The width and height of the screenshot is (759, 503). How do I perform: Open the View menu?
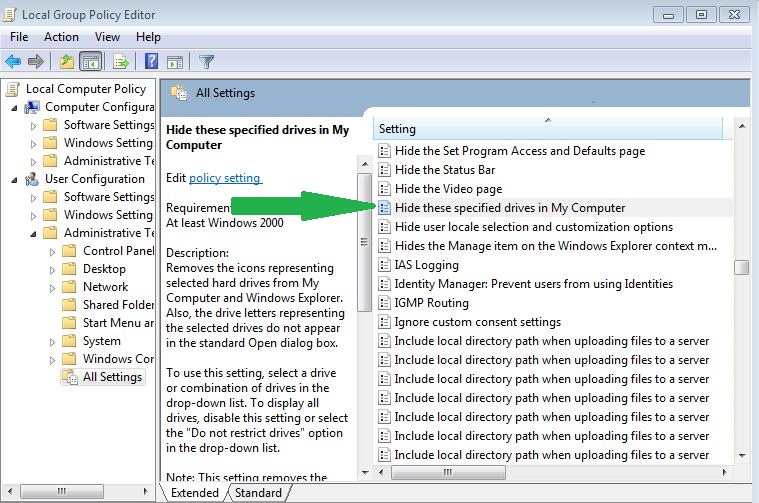[x=107, y=37]
